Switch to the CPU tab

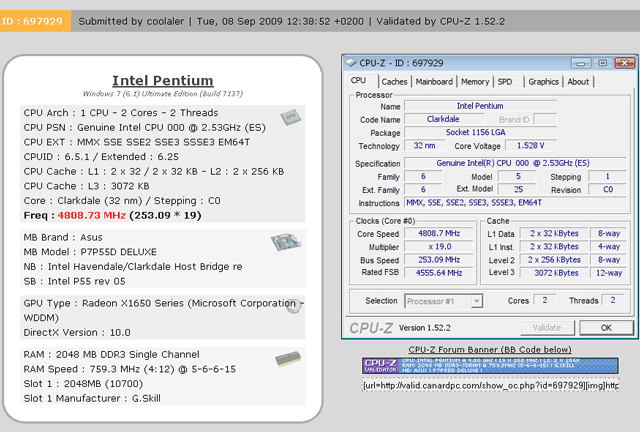click(358, 81)
